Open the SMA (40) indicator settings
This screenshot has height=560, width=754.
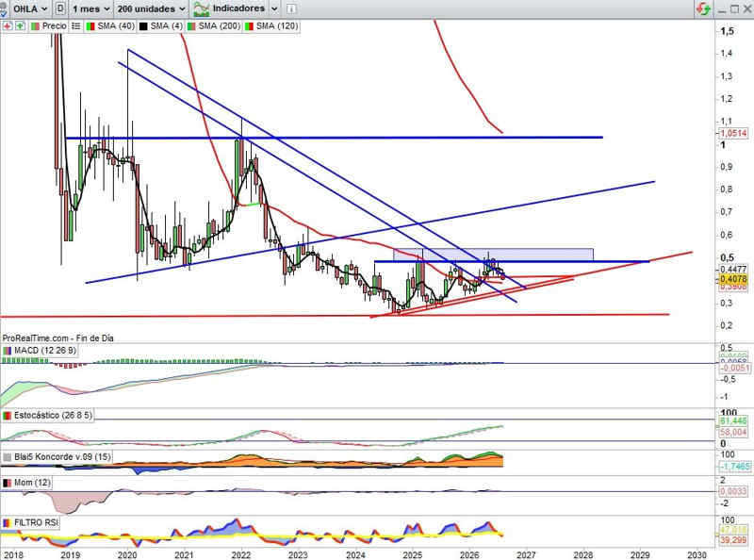pyautogui.click(x=116, y=26)
